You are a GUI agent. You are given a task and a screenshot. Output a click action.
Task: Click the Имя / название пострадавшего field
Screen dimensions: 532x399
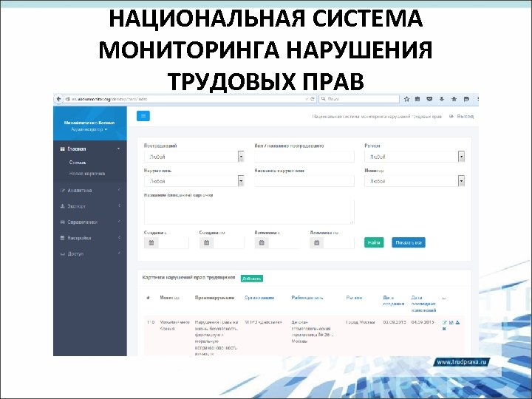(x=304, y=157)
